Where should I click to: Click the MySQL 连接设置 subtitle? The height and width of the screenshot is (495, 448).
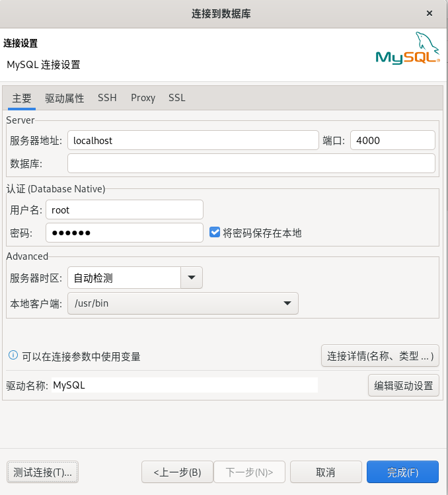click(x=44, y=65)
